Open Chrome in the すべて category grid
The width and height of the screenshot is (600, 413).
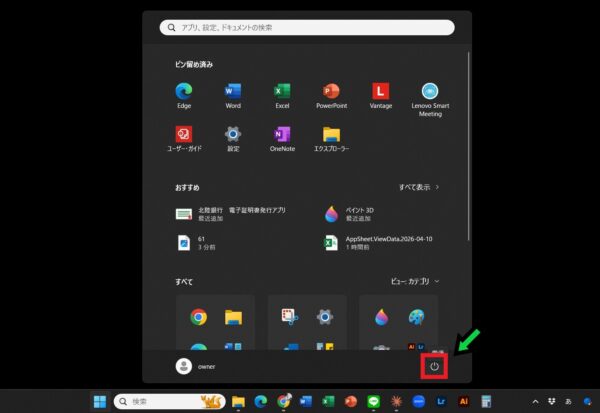click(199, 317)
